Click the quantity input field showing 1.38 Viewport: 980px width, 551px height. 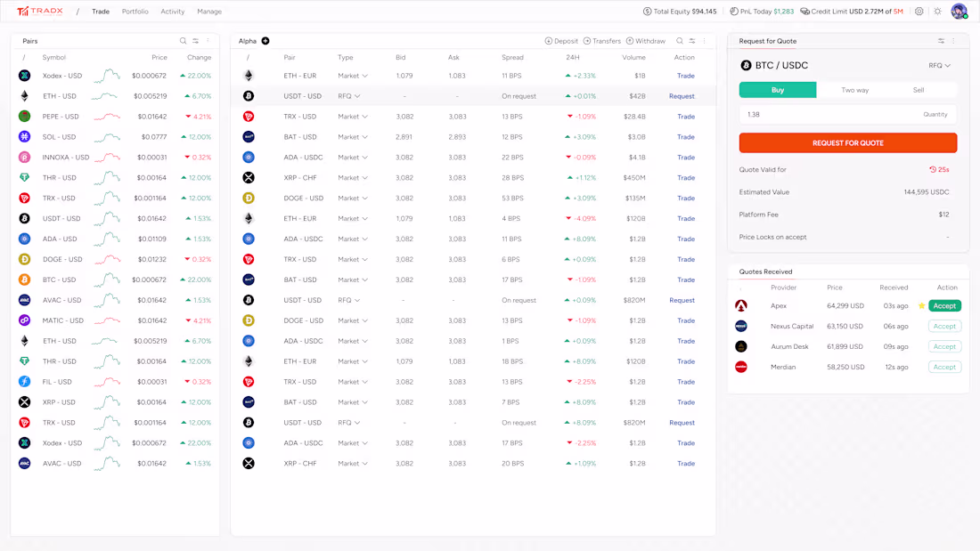[847, 114]
